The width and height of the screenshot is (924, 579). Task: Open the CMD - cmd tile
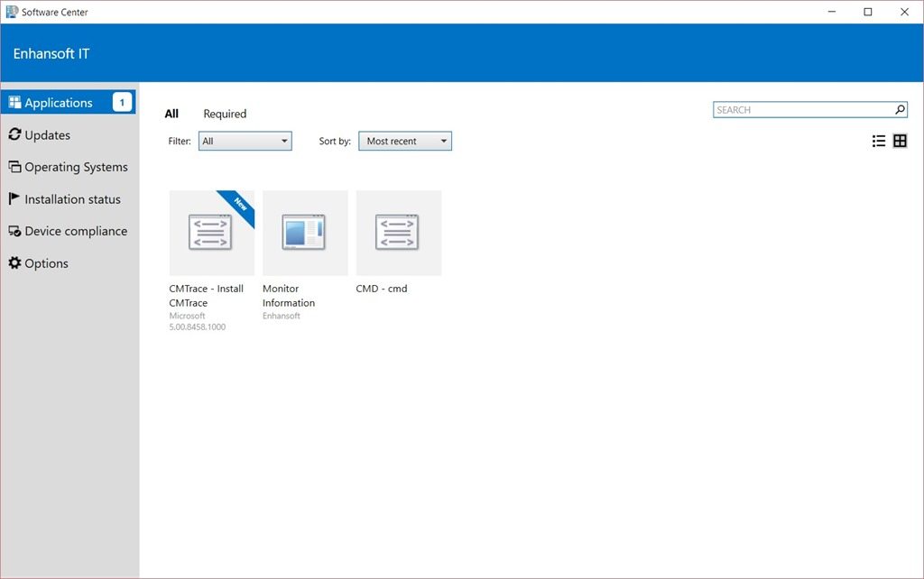(x=398, y=233)
